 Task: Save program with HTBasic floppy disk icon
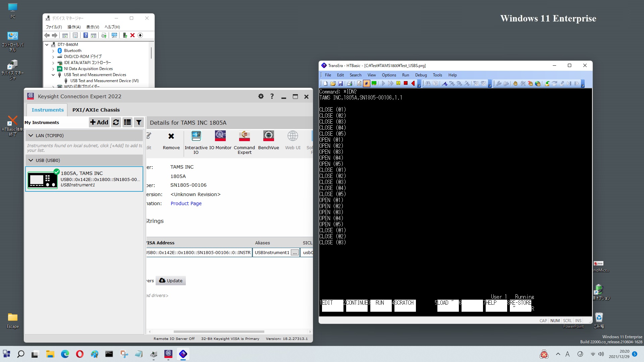[x=340, y=83]
